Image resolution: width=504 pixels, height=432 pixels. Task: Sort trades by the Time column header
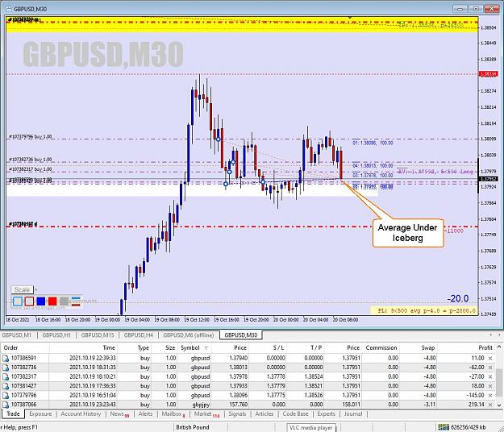pyautogui.click(x=84, y=348)
